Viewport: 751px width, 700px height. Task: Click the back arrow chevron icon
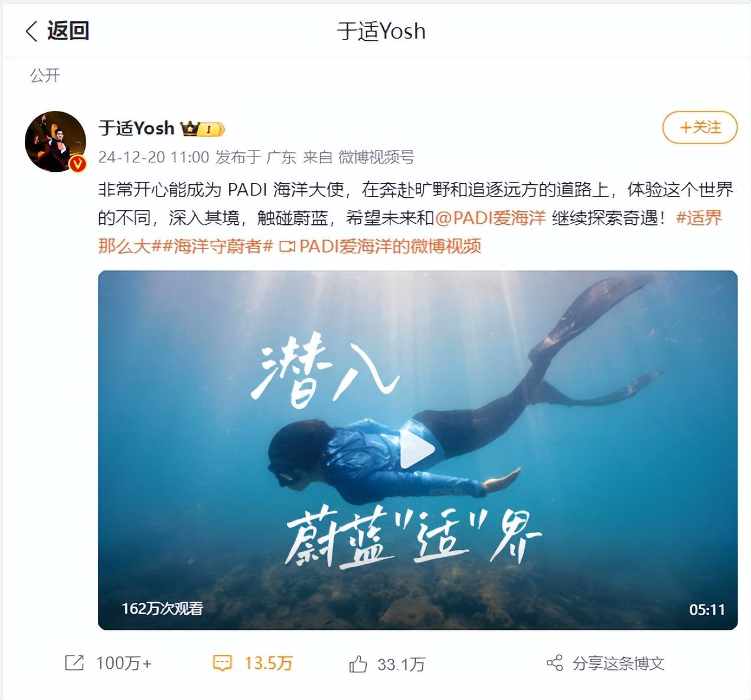point(32,31)
